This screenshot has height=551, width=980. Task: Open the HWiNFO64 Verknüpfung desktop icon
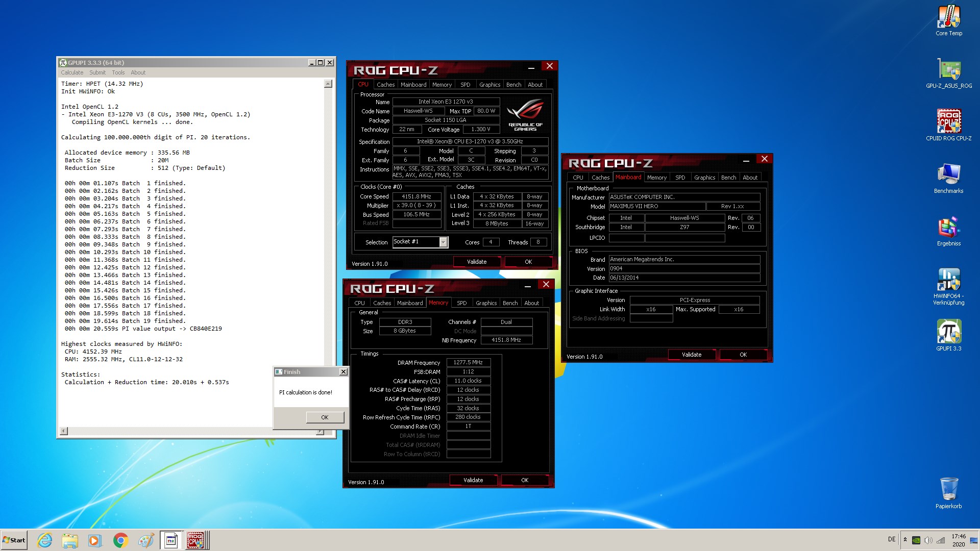point(948,286)
